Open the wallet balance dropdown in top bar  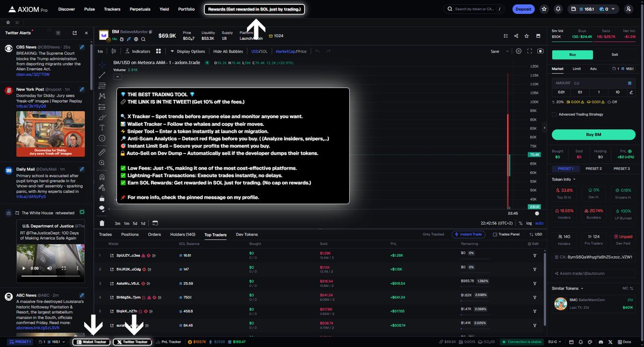(x=593, y=9)
